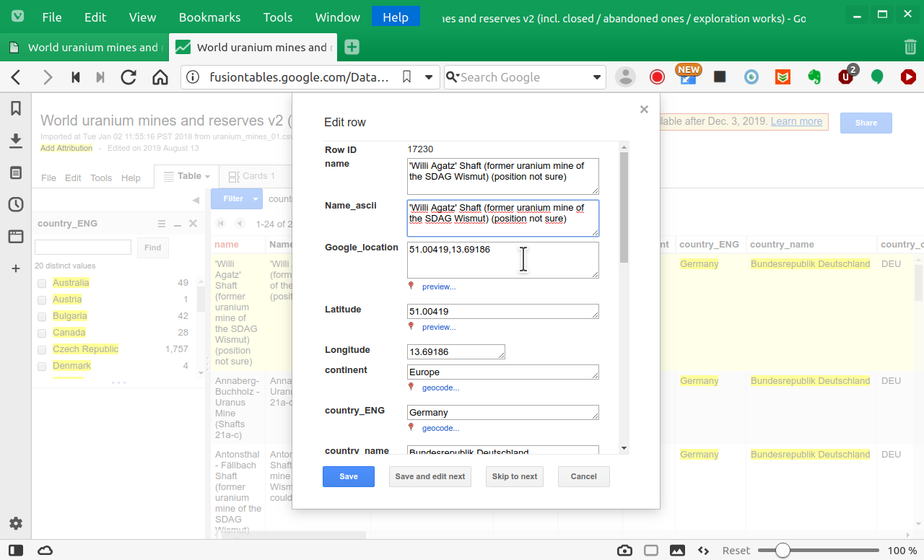Screen dimensions: 924x560
Task: Toggle images icon in status bar
Action: [x=677, y=551]
